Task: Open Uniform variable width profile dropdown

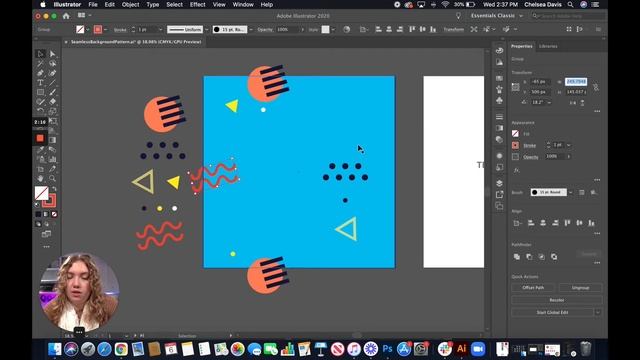Action: (x=206, y=29)
